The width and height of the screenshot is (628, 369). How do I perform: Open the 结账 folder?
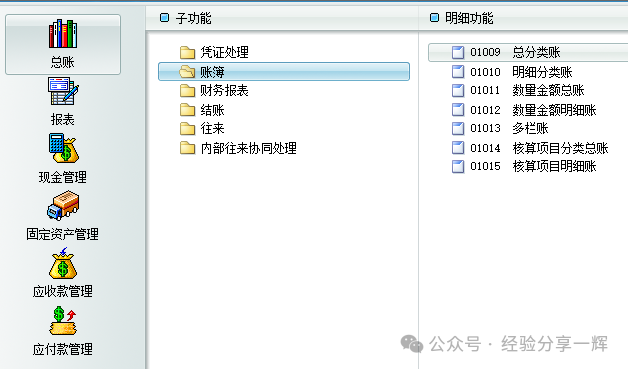point(202,110)
